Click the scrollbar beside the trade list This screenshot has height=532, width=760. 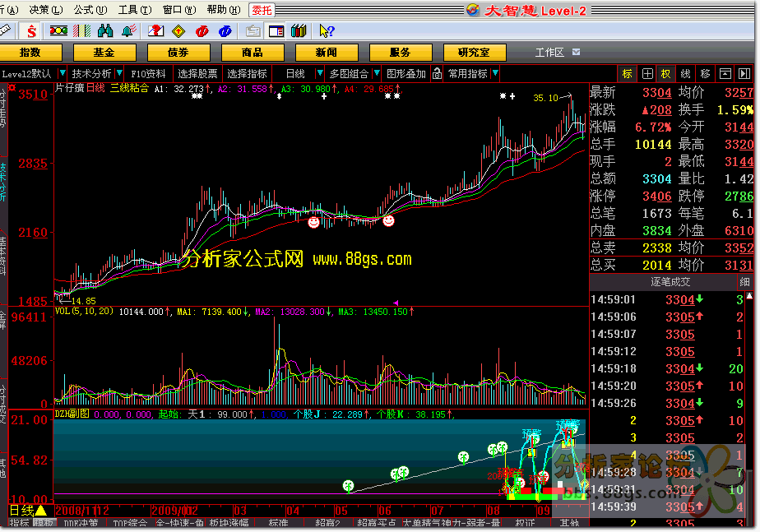(x=749, y=407)
